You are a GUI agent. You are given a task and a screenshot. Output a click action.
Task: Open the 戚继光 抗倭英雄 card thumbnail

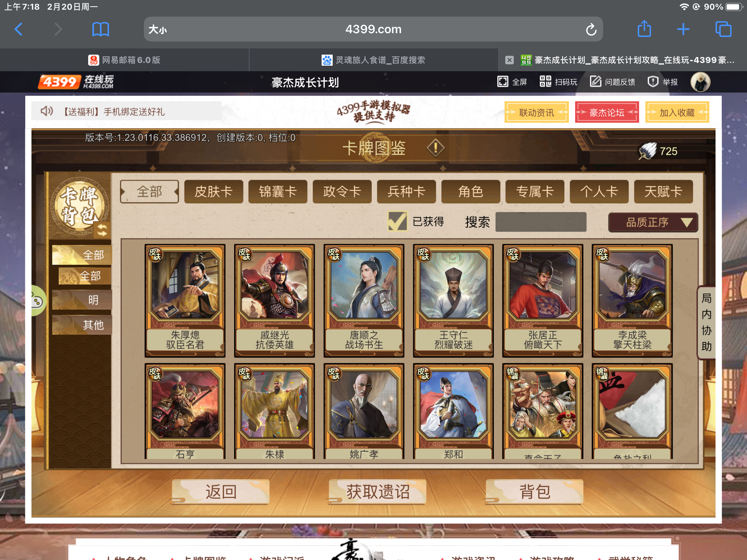pos(274,301)
